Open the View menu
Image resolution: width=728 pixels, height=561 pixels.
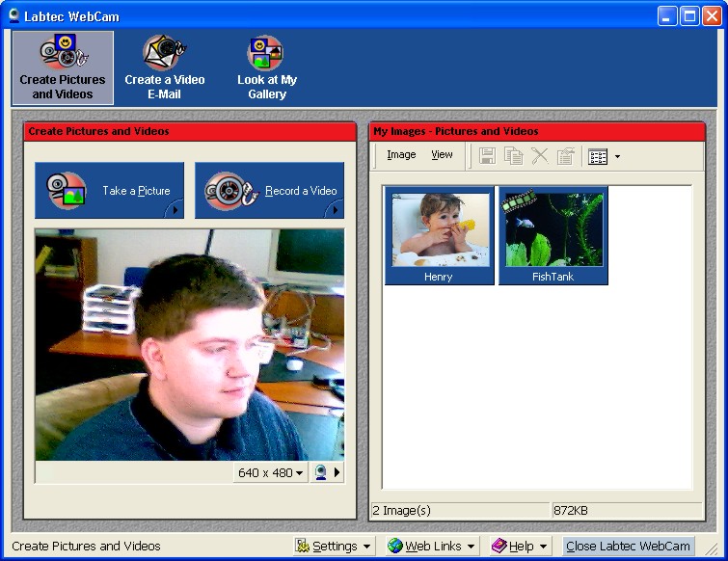tap(442, 154)
